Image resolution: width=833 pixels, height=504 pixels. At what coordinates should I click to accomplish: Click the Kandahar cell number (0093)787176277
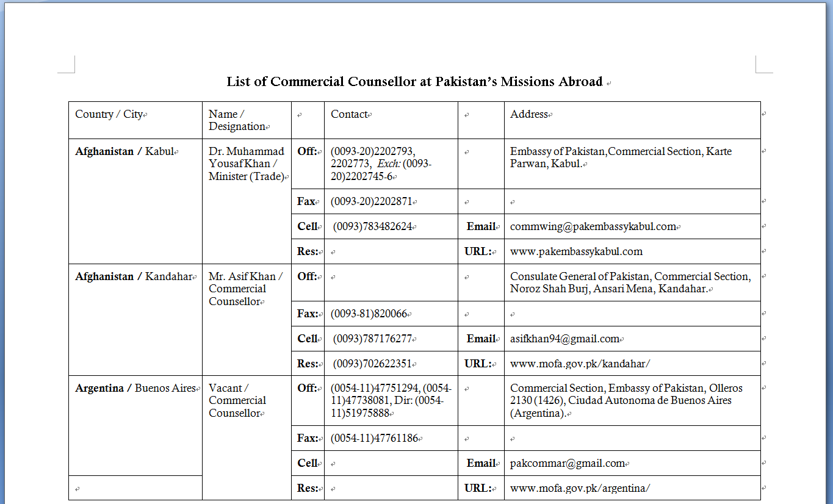coord(372,339)
